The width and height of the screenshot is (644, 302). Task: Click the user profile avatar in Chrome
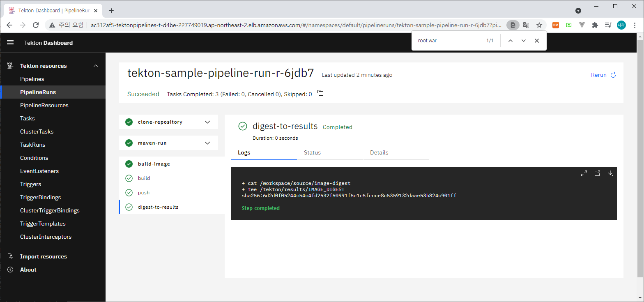point(621,25)
